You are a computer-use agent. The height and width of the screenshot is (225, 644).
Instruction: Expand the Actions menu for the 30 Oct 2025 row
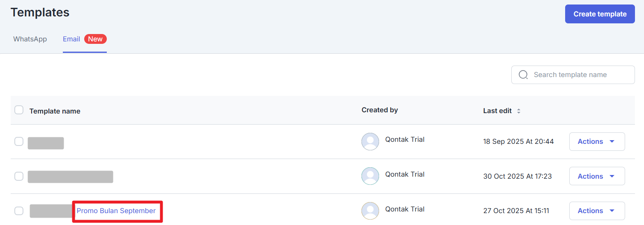[x=596, y=176]
